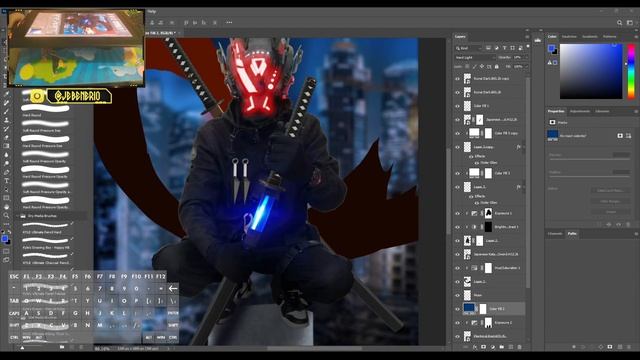Click backspace arrow key on on-screen keyboard
640x360 pixels.
pos(173,289)
